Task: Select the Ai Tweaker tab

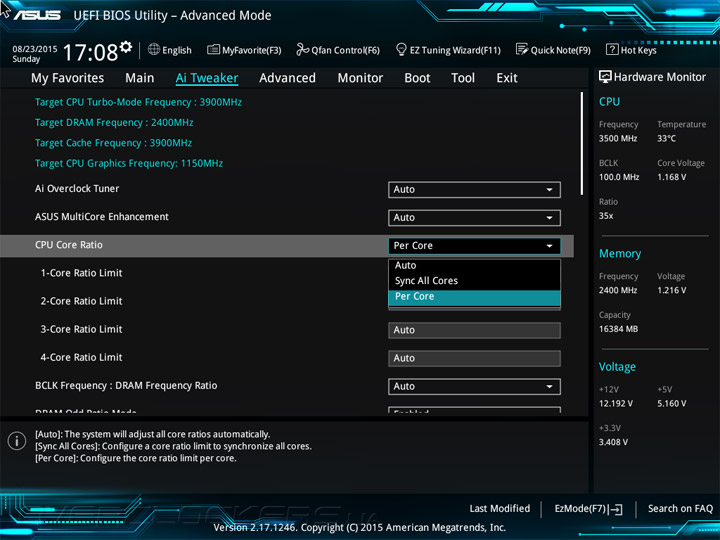Action: tap(207, 78)
